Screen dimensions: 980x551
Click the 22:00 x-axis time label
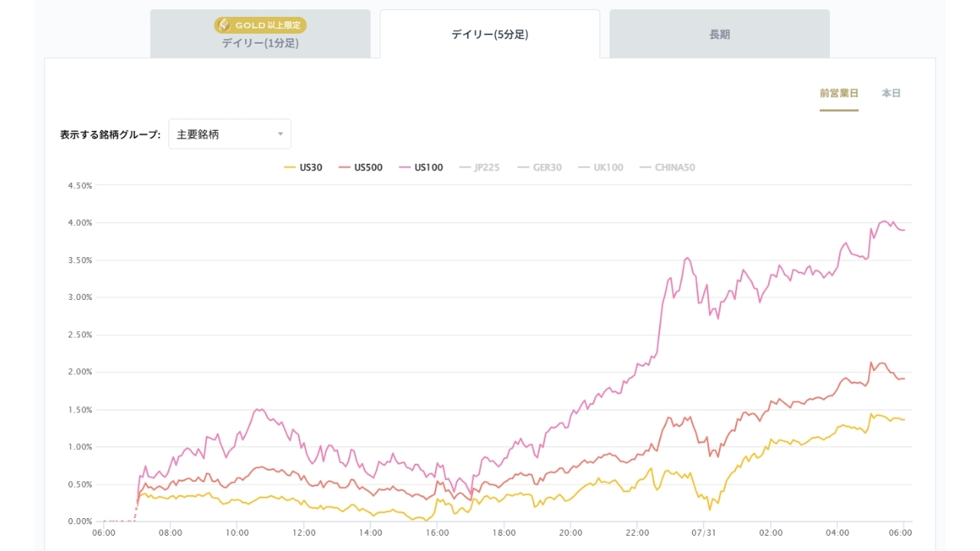coord(637,534)
